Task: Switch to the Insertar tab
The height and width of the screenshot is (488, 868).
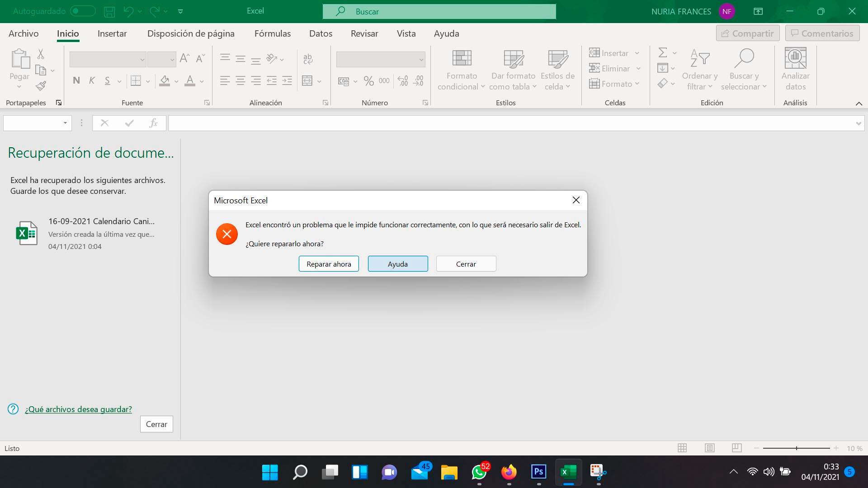Action: (112, 33)
